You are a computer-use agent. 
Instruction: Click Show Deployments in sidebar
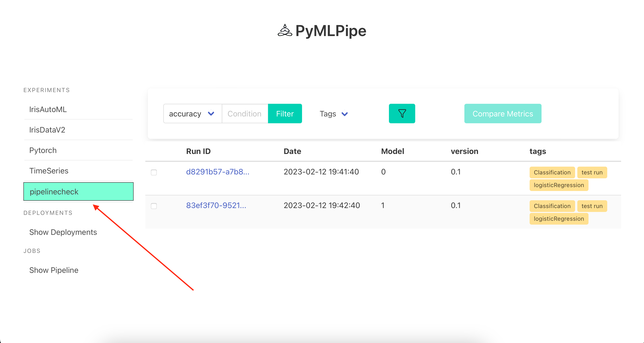63,232
